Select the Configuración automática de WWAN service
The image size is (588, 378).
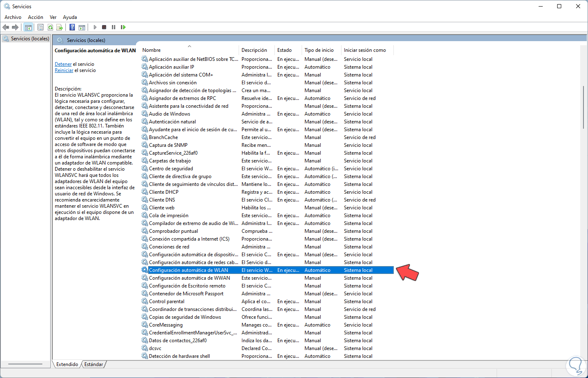click(x=267, y=278)
